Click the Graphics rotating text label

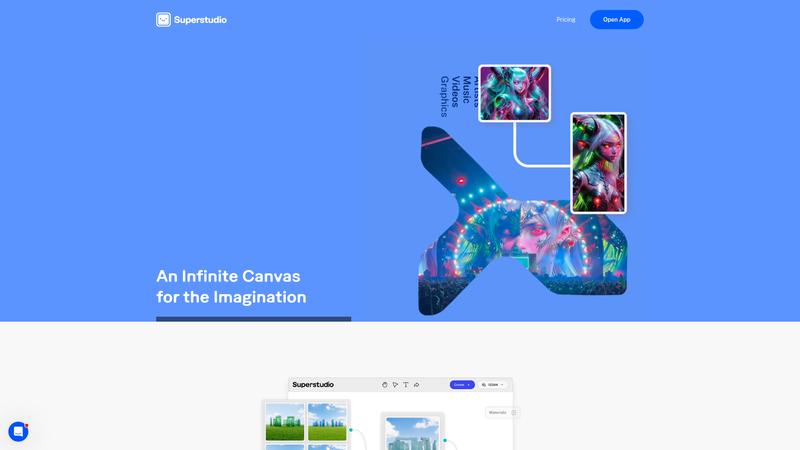(445, 96)
